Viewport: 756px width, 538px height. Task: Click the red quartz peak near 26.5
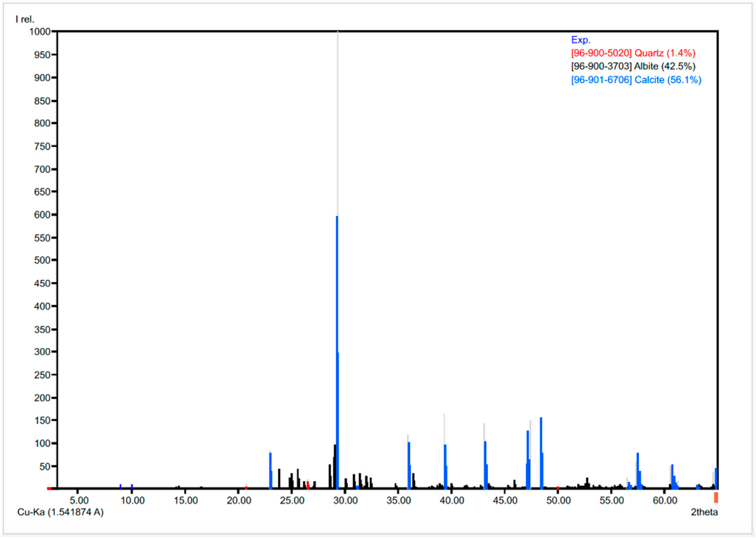pyautogui.click(x=308, y=485)
